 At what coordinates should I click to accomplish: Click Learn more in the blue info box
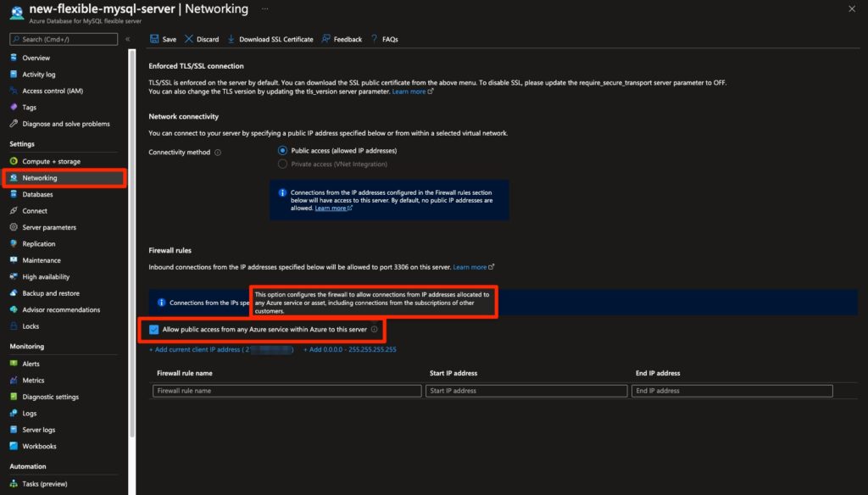(x=331, y=209)
